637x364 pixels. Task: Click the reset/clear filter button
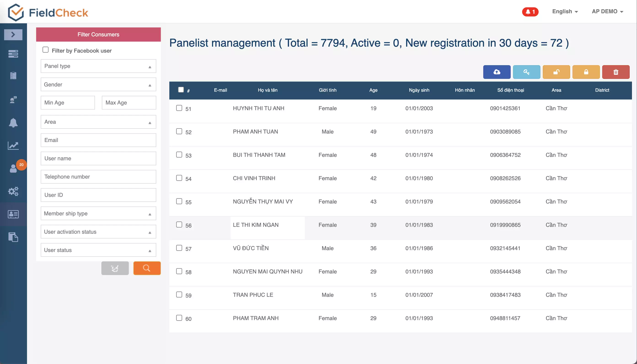tap(115, 268)
